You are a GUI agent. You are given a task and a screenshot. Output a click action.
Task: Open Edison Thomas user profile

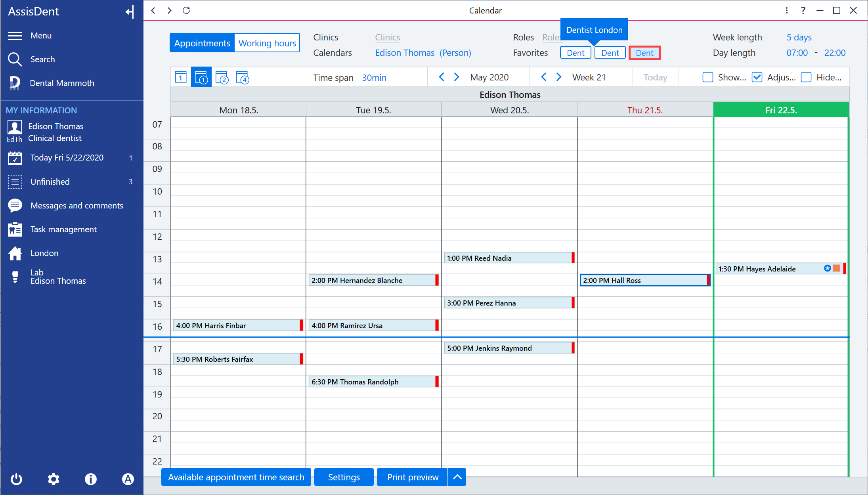(46, 132)
